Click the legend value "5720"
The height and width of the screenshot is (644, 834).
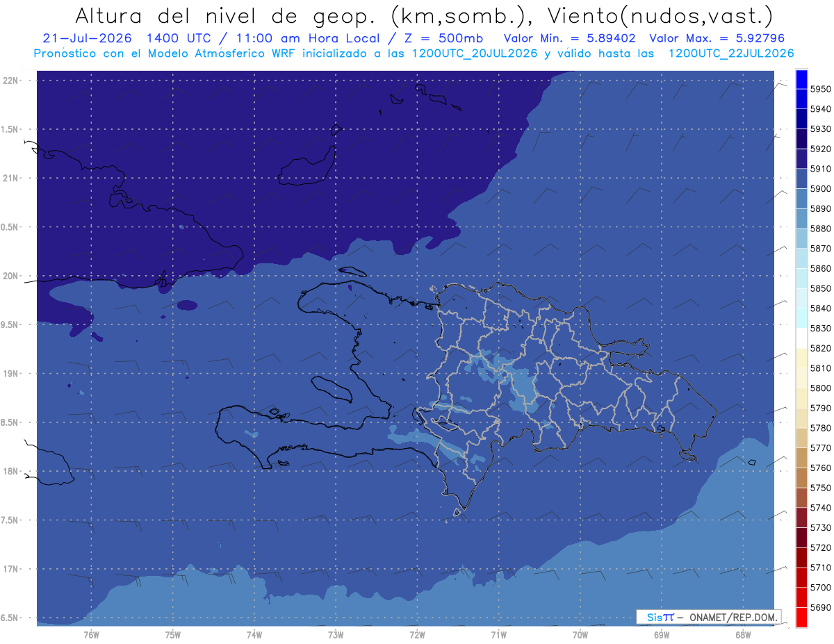[x=820, y=547]
